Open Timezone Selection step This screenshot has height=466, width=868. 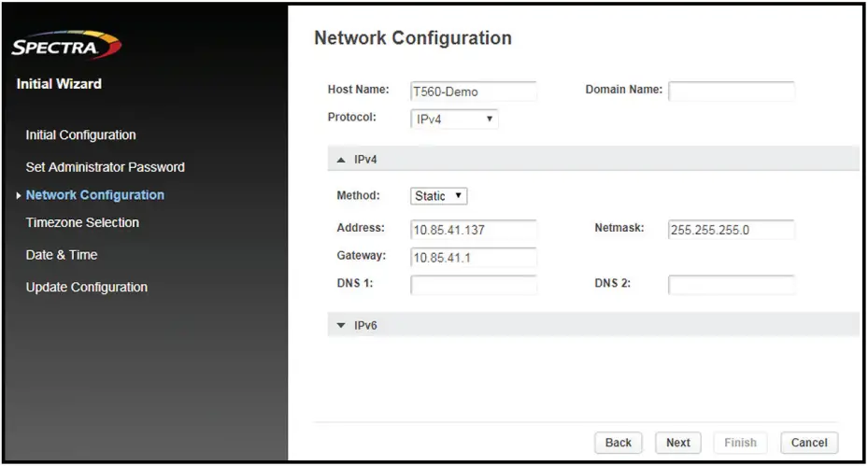point(82,222)
